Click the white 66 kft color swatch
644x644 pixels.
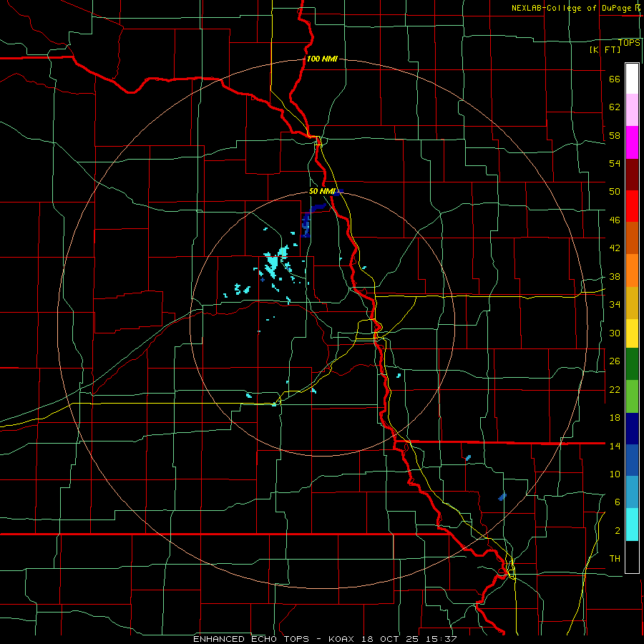point(632,79)
